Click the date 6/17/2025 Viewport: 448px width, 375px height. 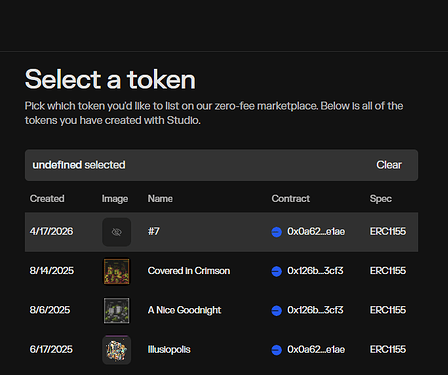click(x=51, y=350)
